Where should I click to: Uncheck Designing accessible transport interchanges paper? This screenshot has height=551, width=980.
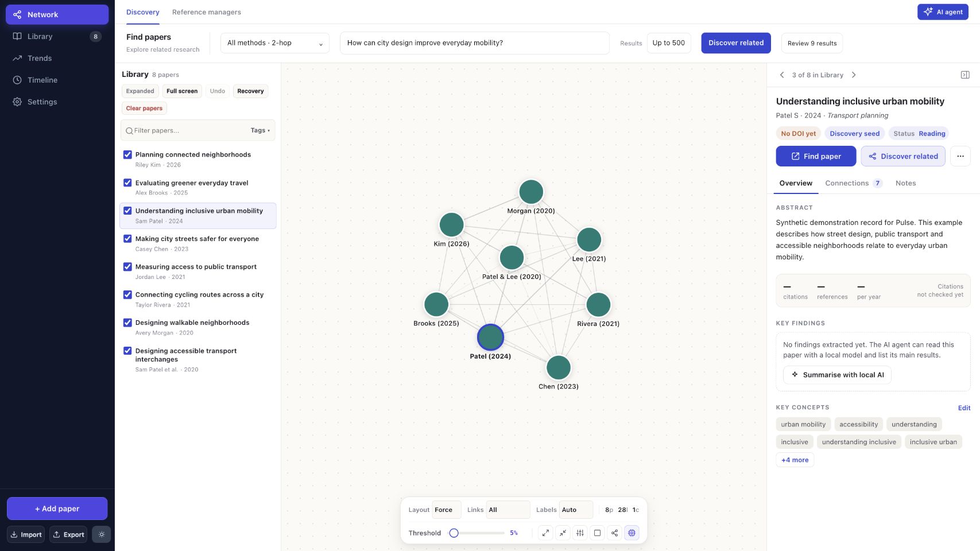coord(127,351)
